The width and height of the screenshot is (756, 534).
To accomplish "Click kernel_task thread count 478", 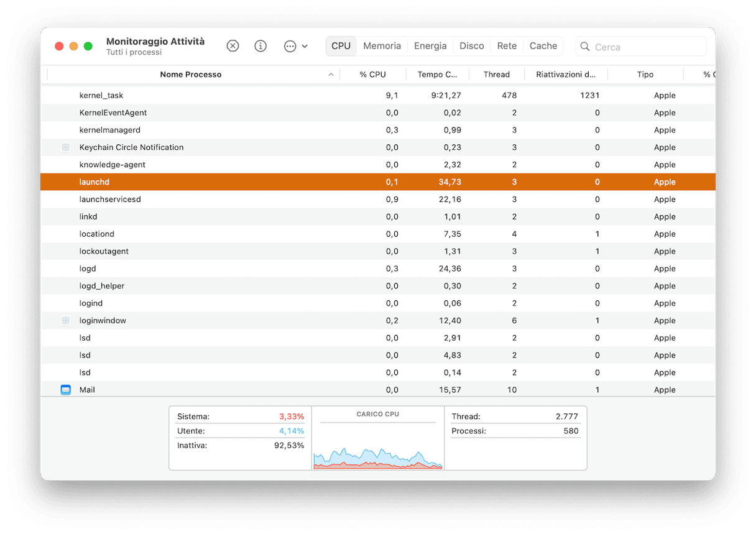I will pos(509,96).
